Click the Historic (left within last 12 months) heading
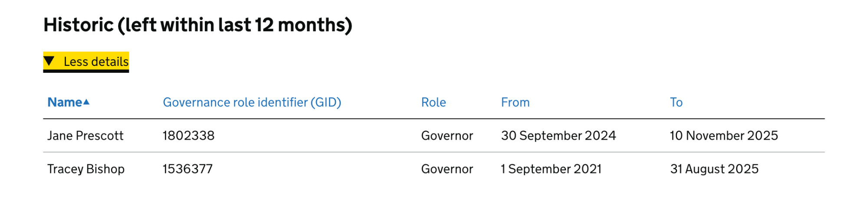 tap(198, 25)
